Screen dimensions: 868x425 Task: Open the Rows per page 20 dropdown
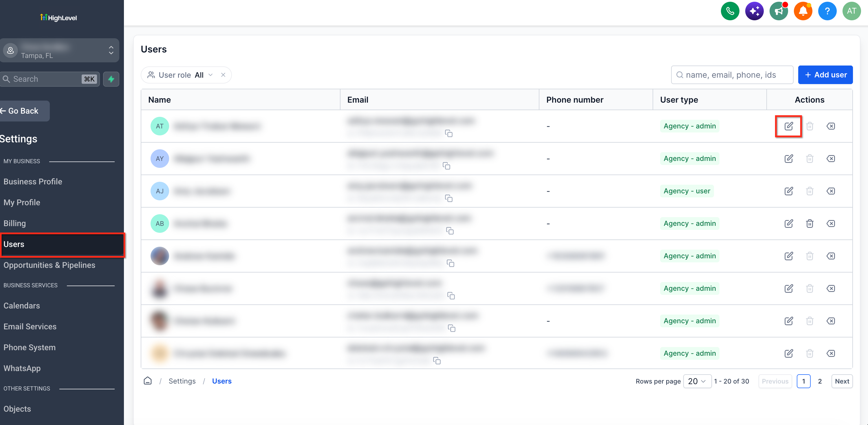(697, 381)
